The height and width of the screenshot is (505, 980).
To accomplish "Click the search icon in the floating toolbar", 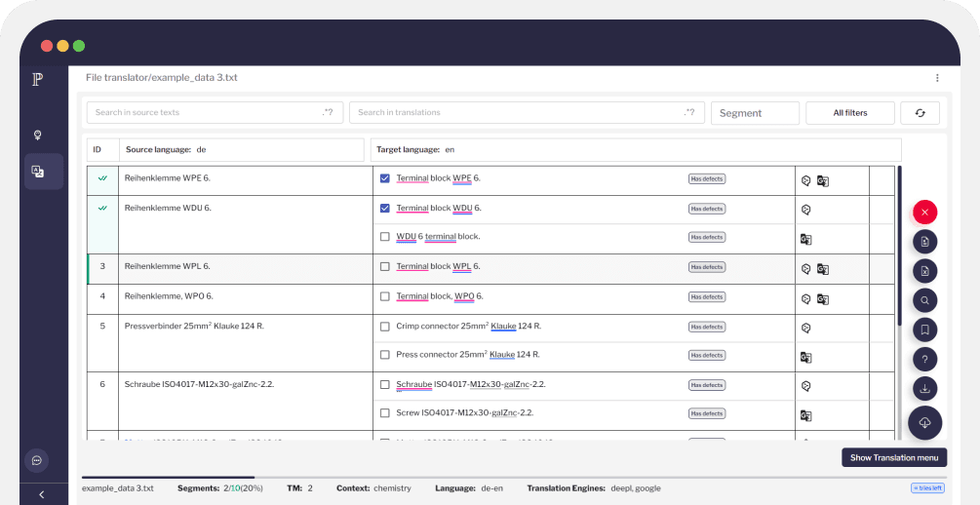I will [925, 300].
